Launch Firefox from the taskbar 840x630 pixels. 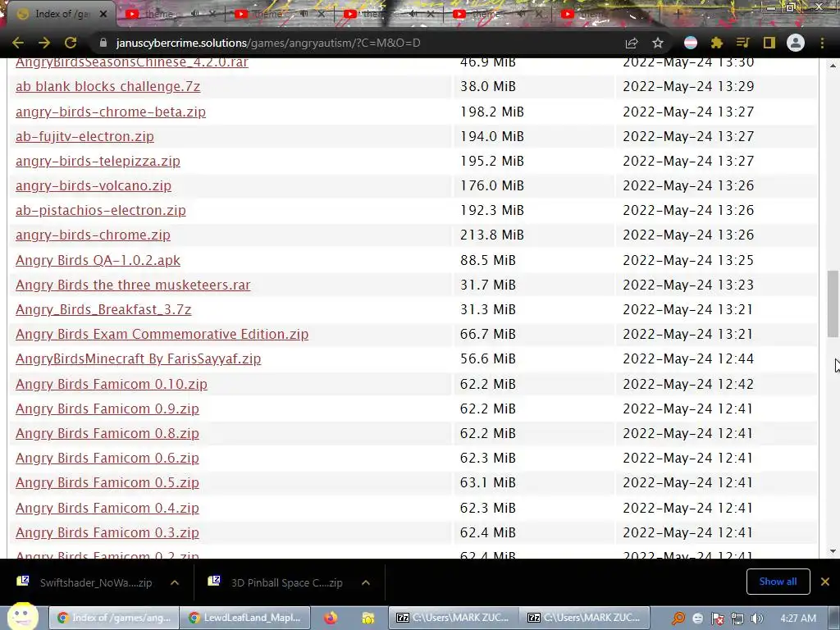pyautogui.click(x=331, y=618)
